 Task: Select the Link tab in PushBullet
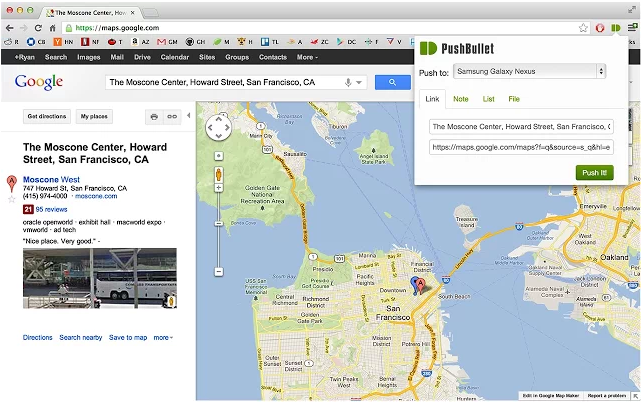pos(432,99)
